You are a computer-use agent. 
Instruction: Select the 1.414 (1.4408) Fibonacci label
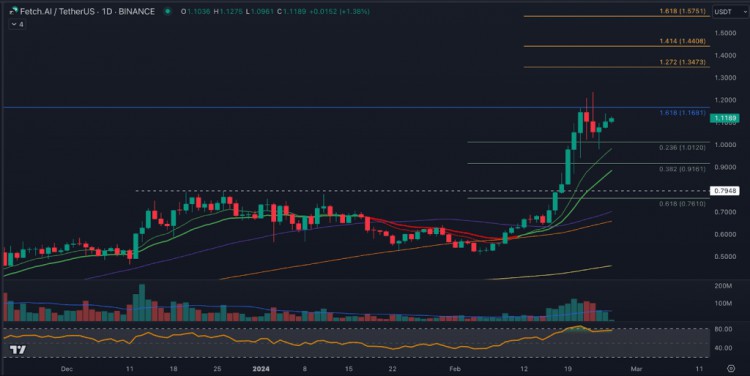682,41
